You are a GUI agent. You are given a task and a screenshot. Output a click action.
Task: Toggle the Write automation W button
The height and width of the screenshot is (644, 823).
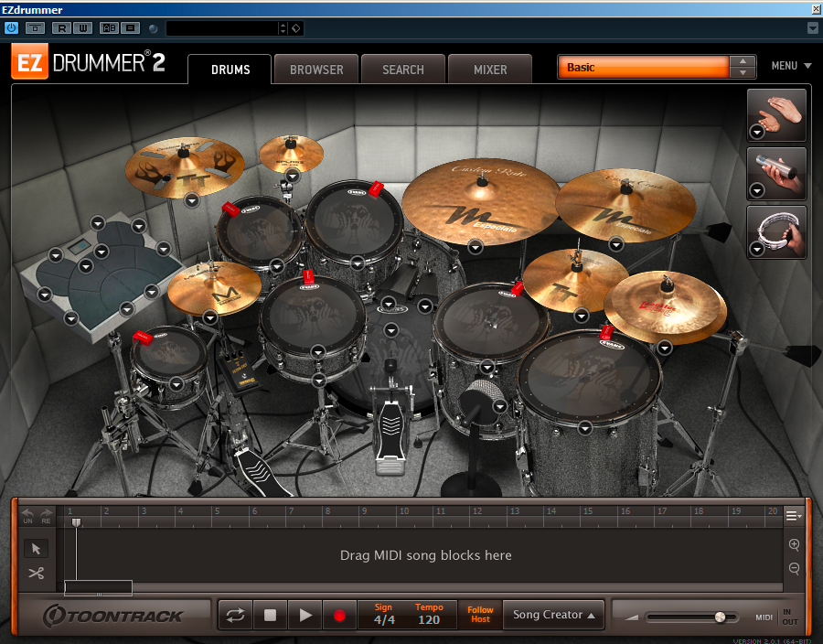click(83, 28)
